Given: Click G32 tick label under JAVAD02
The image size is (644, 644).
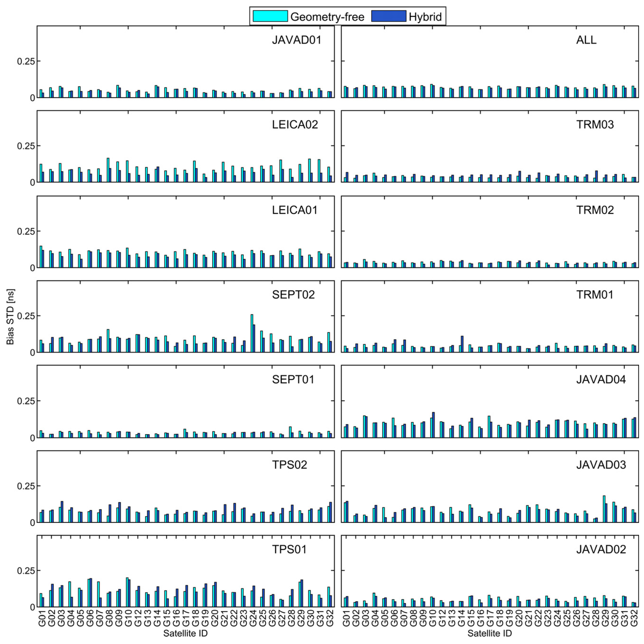Looking at the screenshot, I should (634, 618).
